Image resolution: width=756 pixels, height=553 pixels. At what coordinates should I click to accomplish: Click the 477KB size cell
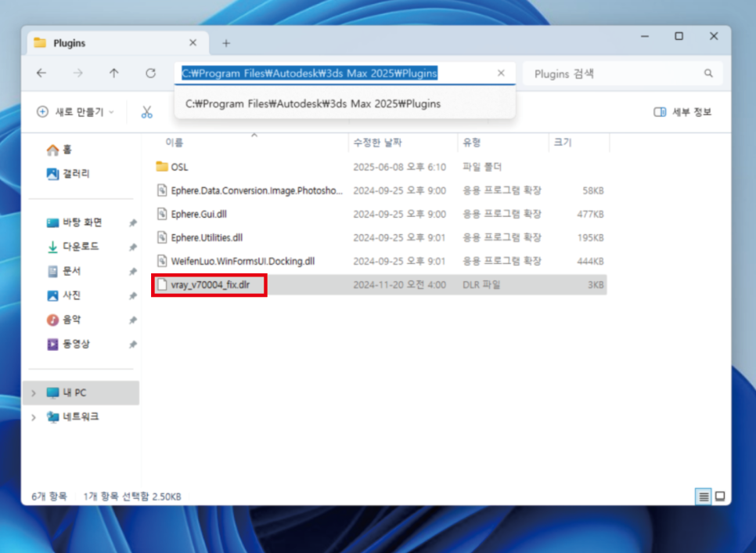tap(590, 215)
